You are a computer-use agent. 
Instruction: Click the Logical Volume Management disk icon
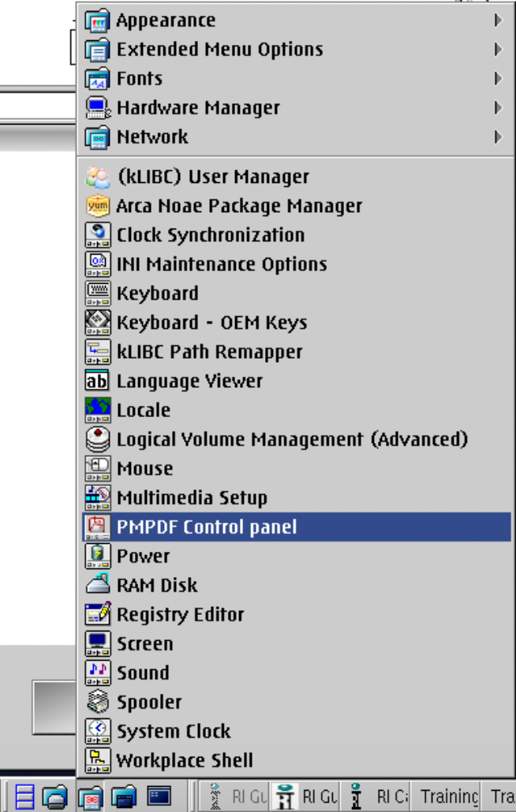97,438
